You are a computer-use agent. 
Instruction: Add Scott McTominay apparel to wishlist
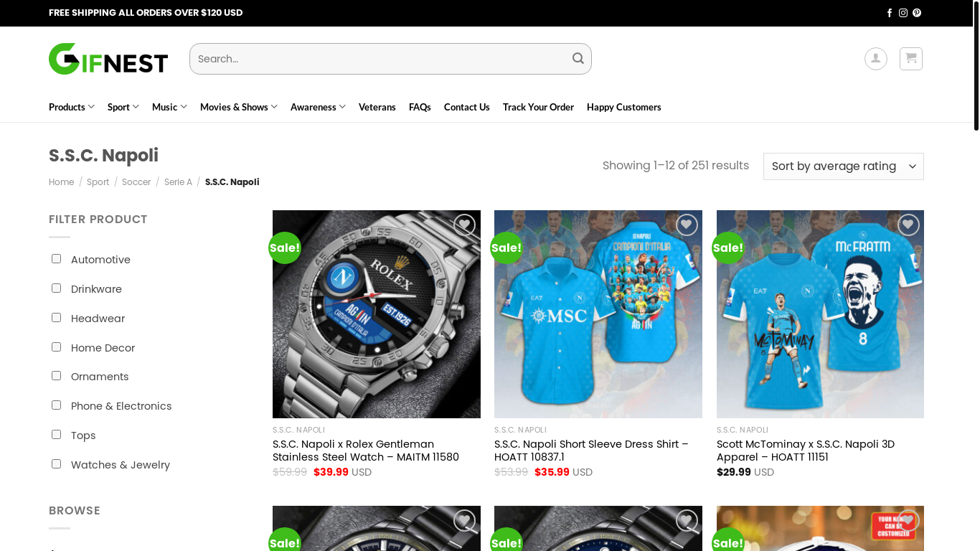coord(908,225)
